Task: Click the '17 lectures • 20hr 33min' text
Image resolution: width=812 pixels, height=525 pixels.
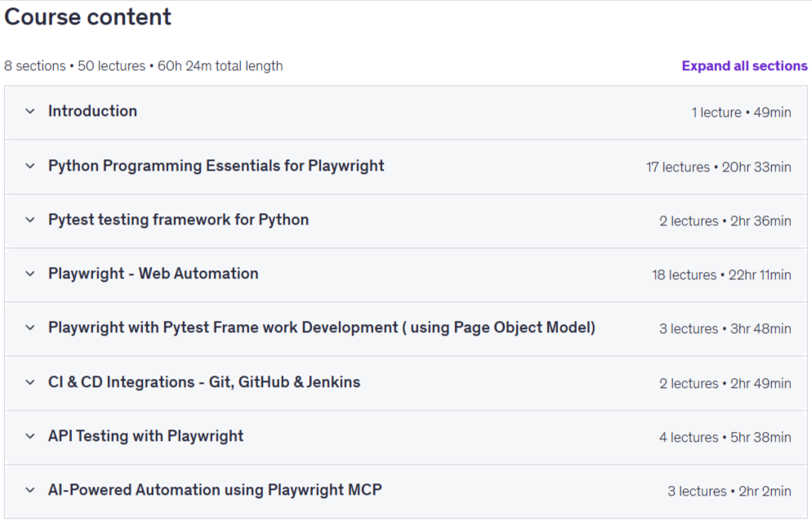Action: tap(718, 167)
